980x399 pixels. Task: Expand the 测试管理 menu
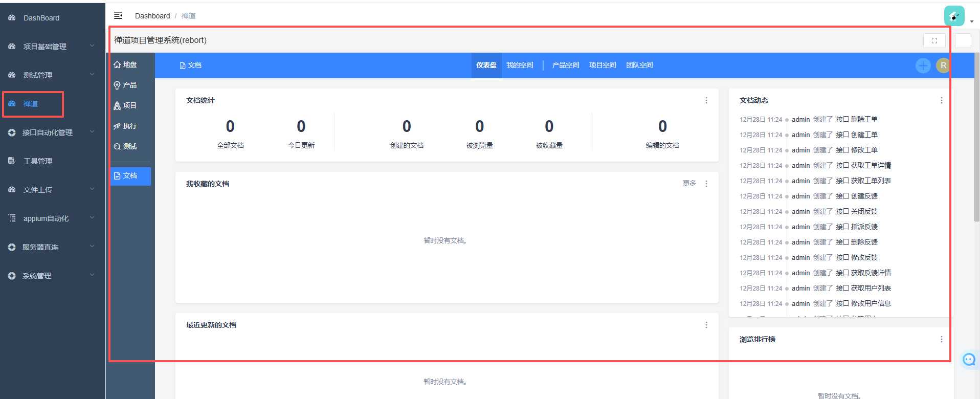(x=53, y=75)
